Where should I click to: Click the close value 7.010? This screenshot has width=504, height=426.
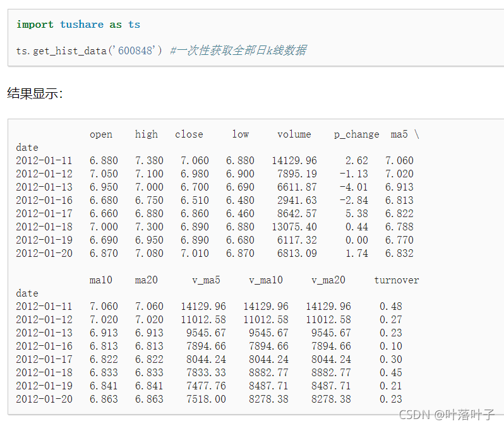click(x=195, y=253)
